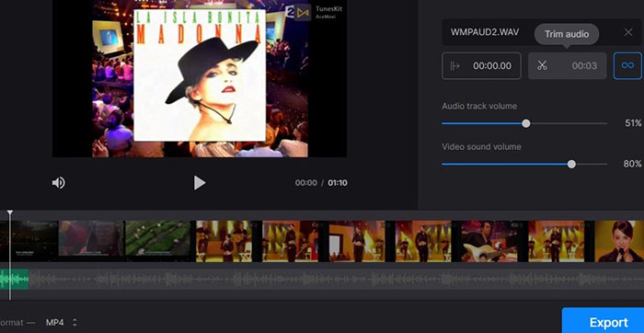Image resolution: width=644 pixels, height=333 pixels.
Task: Click the trim duration 00:03 value
Action: tap(584, 65)
